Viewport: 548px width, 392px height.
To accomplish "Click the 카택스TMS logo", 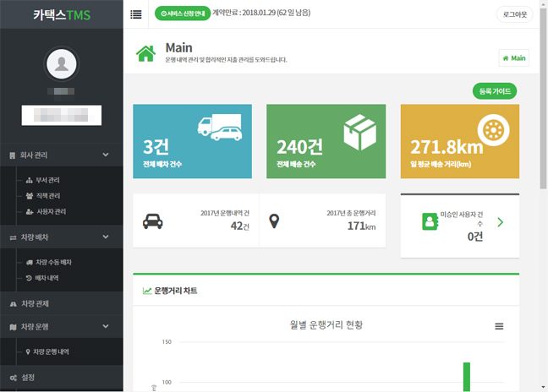I will pos(62,14).
